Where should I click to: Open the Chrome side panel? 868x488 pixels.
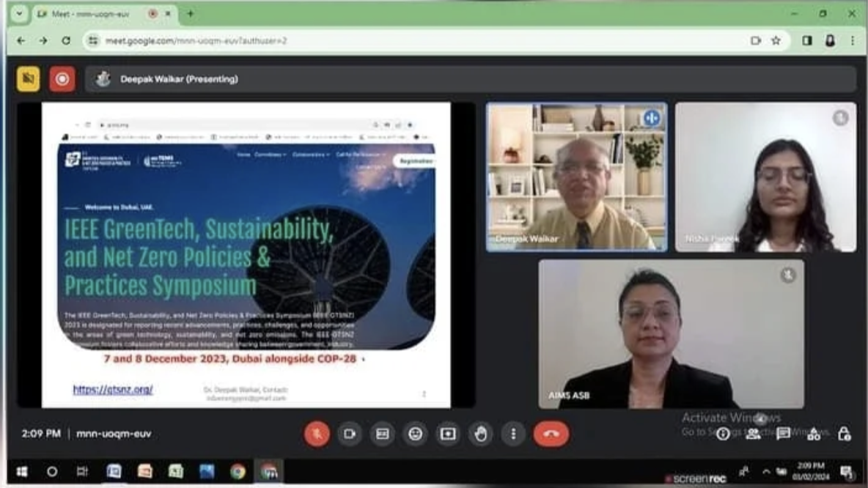pos(807,40)
